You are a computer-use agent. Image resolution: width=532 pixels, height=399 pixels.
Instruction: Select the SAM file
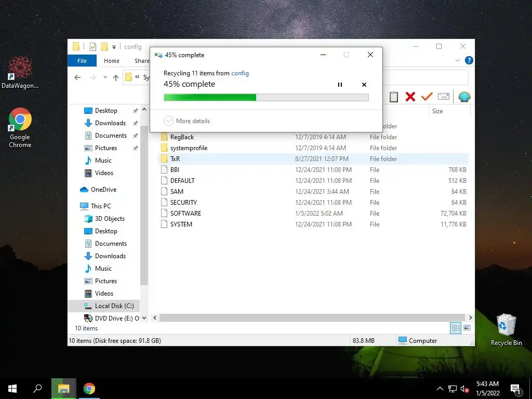pyautogui.click(x=177, y=191)
